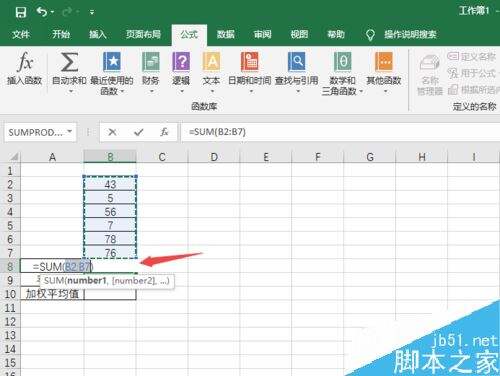Click the 定义名称 button

[471, 57]
